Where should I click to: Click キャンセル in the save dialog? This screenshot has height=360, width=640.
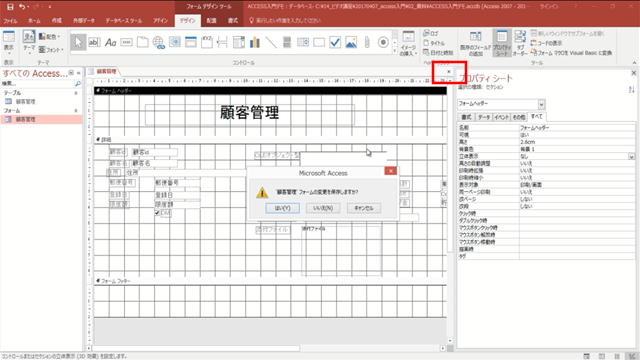click(364, 208)
